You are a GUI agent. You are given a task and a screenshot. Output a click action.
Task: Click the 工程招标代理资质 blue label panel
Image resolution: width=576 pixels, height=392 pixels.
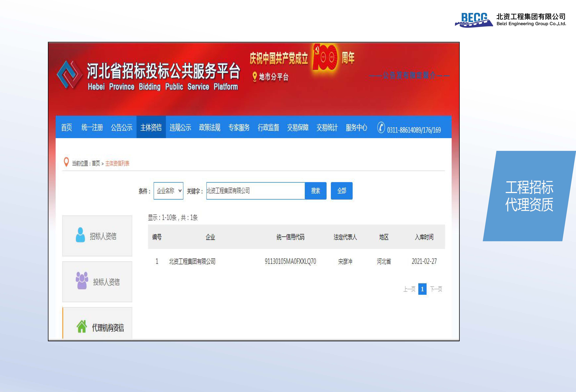pyautogui.click(x=529, y=196)
